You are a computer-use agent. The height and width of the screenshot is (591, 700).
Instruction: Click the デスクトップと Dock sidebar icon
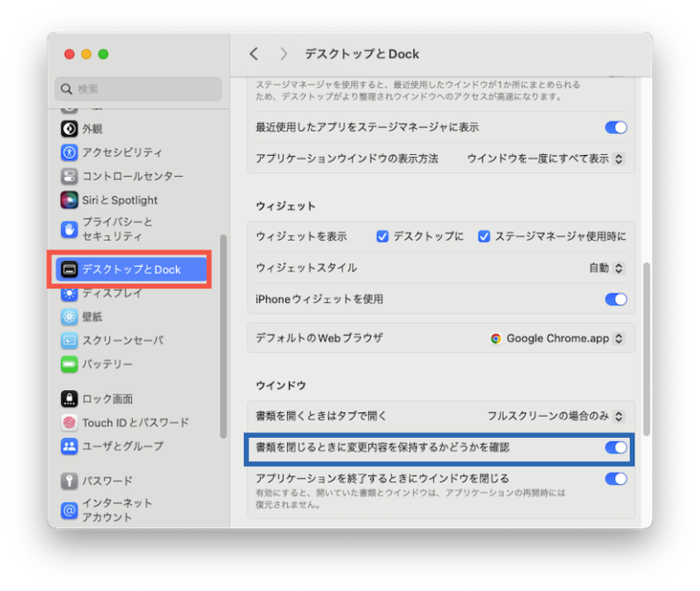pos(69,269)
